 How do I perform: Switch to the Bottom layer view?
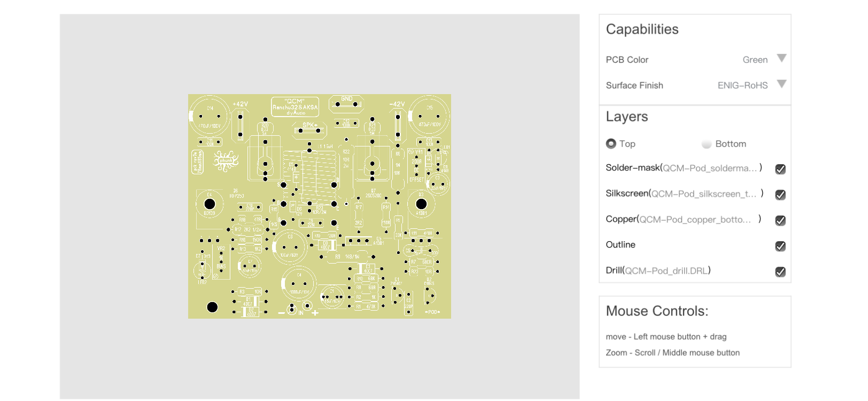(x=707, y=144)
